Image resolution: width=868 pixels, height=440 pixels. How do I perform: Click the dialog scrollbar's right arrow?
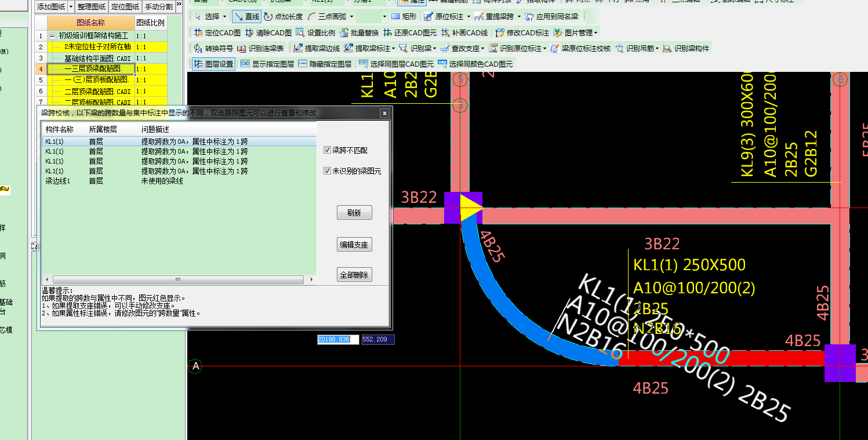(312, 280)
